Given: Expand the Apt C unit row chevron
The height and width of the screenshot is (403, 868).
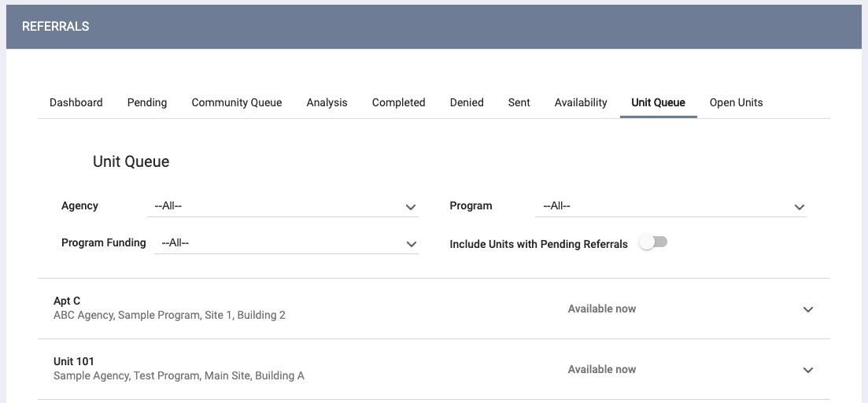Looking at the screenshot, I should [807, 309].
